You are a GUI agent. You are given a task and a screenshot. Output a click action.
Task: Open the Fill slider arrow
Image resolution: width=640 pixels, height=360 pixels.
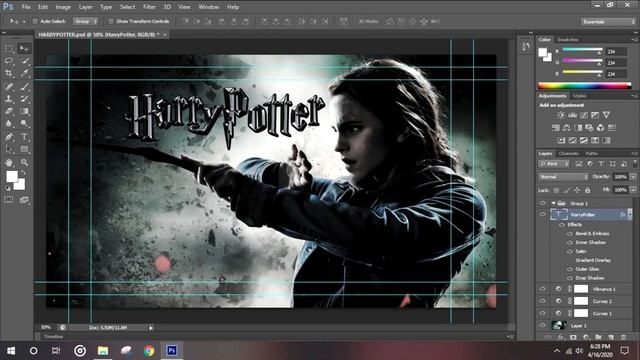point(633,190)
